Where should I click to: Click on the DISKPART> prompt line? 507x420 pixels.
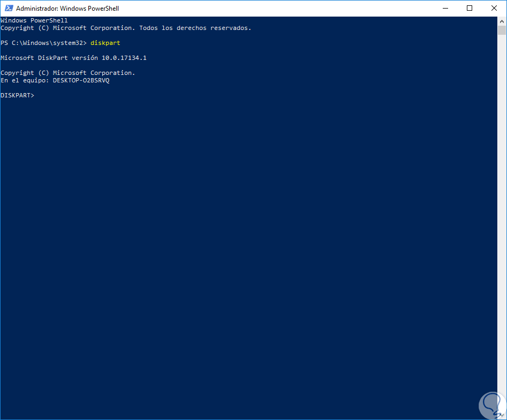[x=18, y=95]
